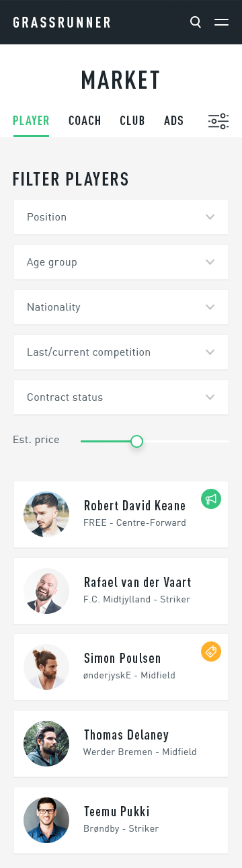Switch to the Club tab
242x868 pixels.
click(132, 121)
